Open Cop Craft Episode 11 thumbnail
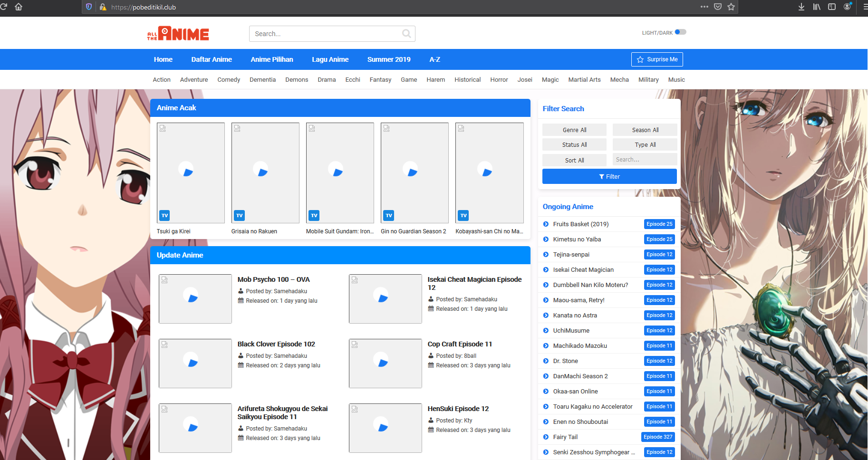Screen dimensions: 868x460 (385, 364)
